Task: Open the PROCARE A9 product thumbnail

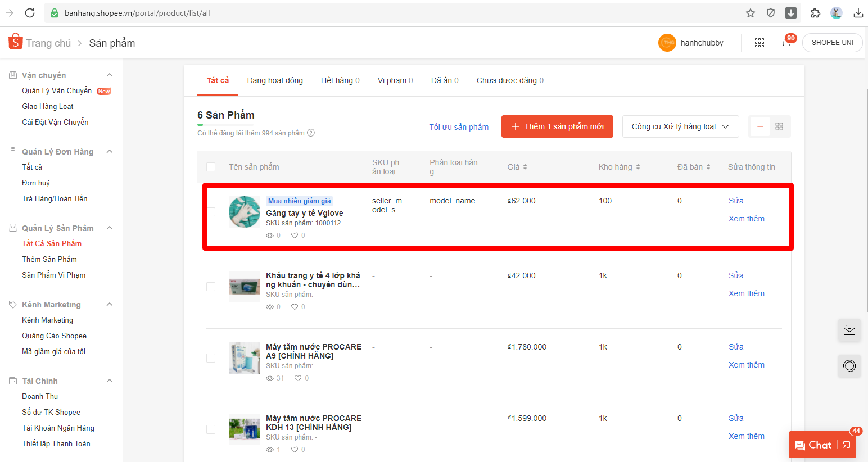Action: 245,358
